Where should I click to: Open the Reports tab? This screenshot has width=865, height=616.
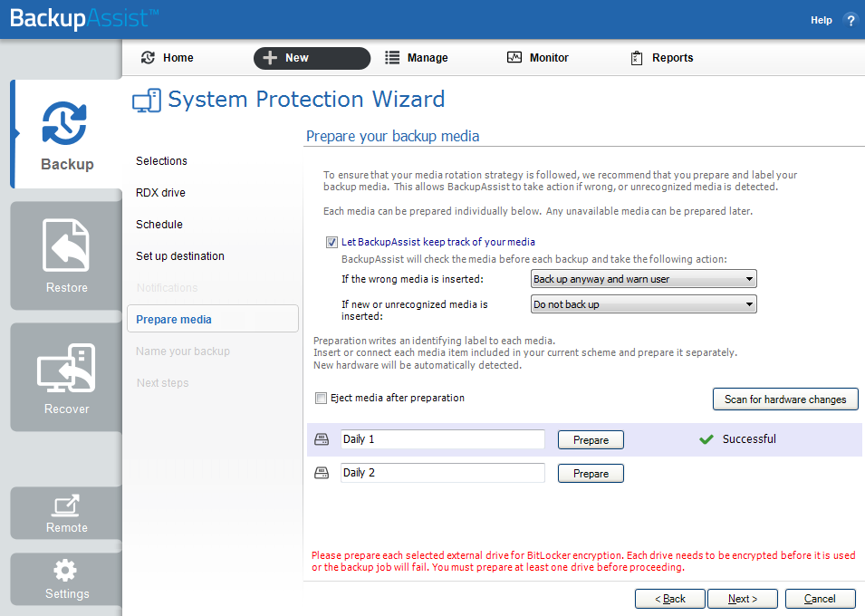pyautogui.click(x=661, y=58)
